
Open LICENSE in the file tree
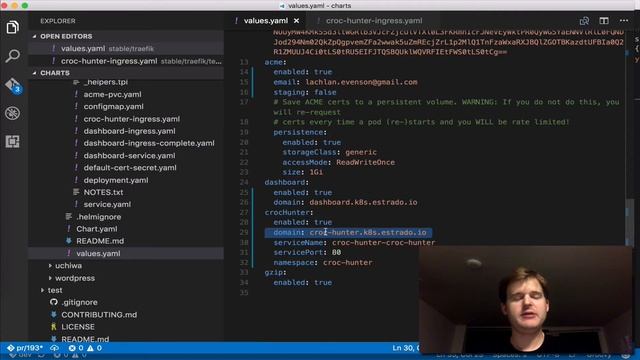(78, 327)
